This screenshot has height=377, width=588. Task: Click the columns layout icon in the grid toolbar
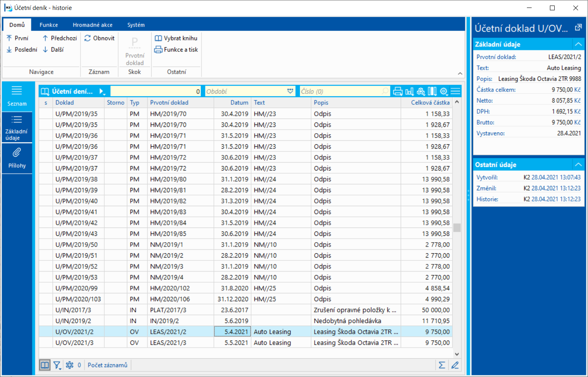432,92
